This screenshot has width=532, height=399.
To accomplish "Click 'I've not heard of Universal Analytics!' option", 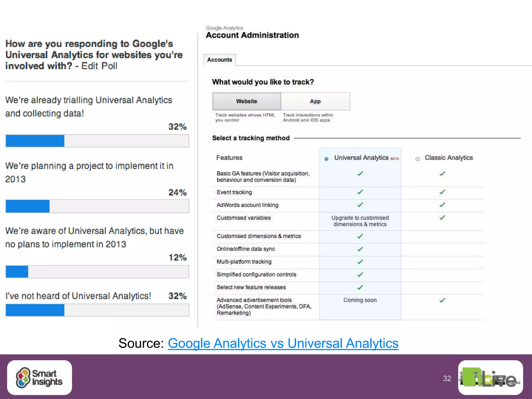I will coord(78,296).
